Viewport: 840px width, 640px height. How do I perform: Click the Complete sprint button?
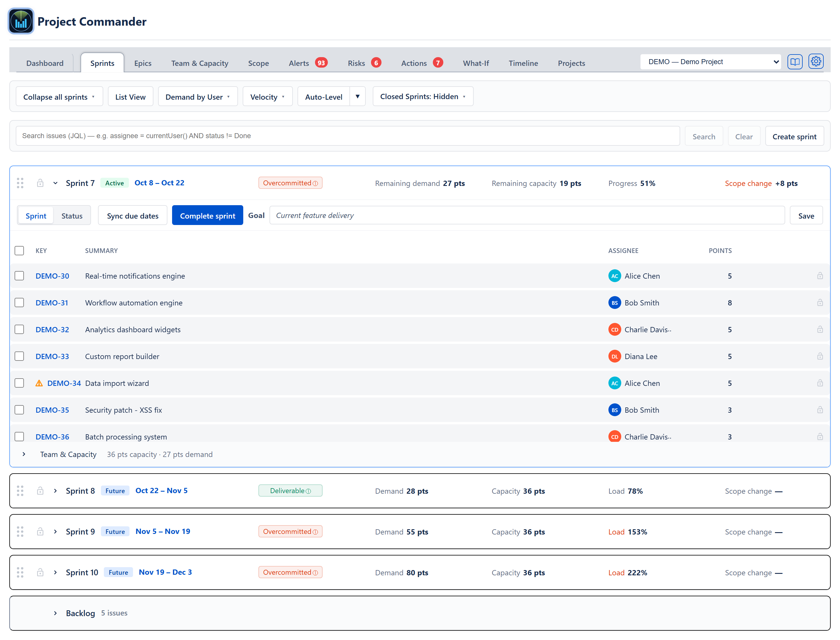(207, 216)
